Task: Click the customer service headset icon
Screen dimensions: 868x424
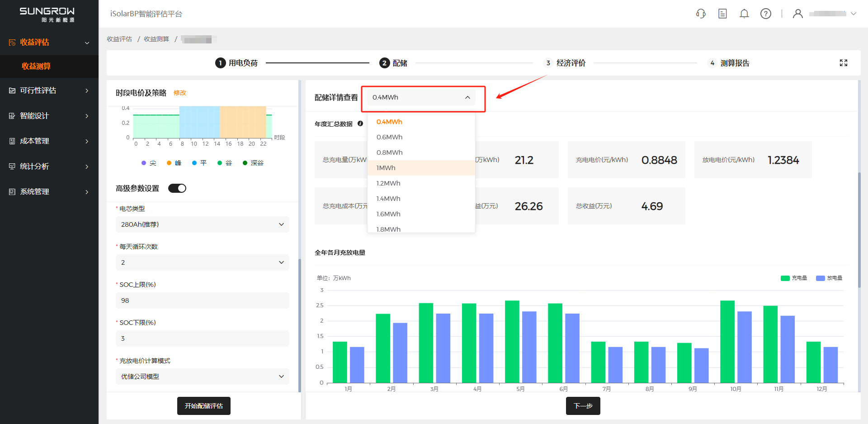Action: click(701, 14)
